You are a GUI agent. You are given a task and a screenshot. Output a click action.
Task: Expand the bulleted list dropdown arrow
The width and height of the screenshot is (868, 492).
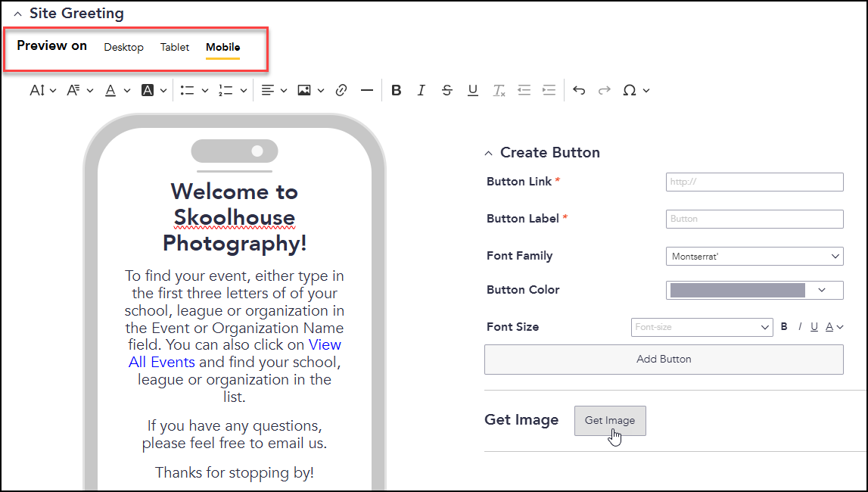click(205, 91)
